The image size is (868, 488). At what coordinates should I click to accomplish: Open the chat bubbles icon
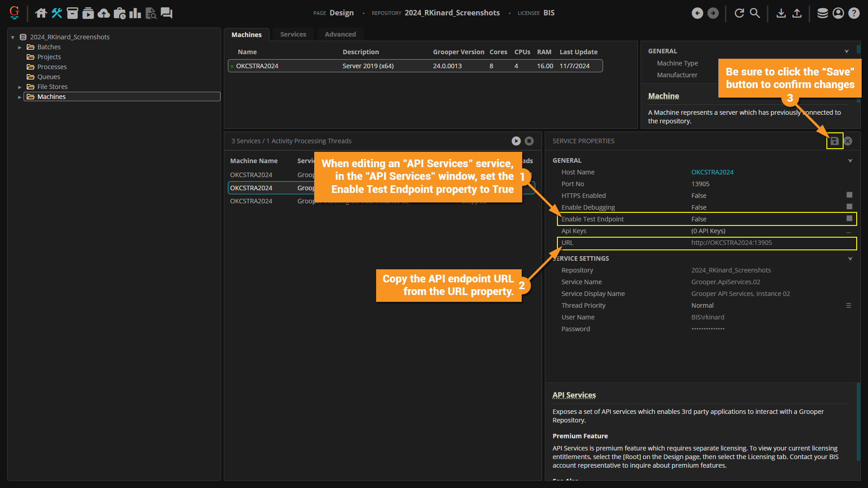click(x=166, y=13)
